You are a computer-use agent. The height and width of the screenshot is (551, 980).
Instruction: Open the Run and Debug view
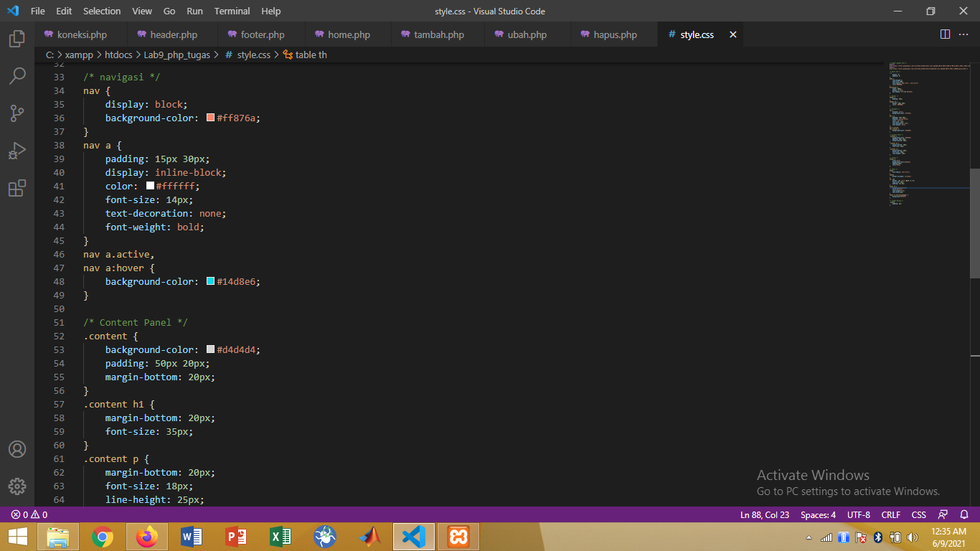pos(17,151)
